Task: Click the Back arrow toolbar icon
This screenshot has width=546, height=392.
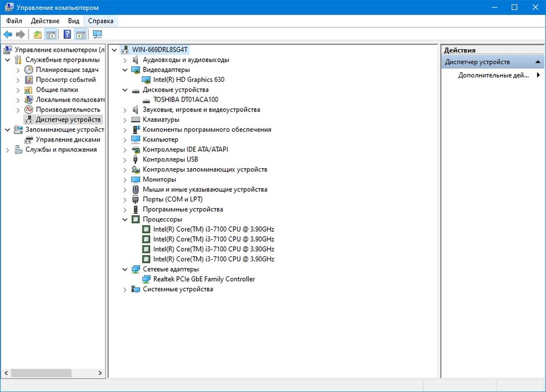Action: tap(8, 35)
